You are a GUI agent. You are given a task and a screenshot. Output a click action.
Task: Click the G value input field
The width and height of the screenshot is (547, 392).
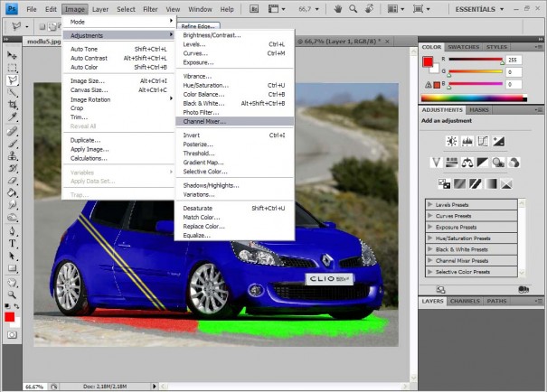[514, 72]
